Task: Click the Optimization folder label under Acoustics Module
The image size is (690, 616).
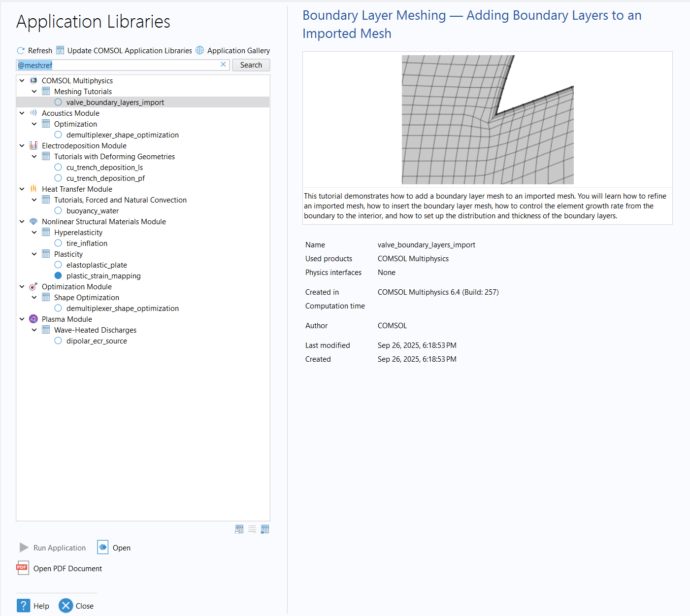Action: tap(75, 124)
